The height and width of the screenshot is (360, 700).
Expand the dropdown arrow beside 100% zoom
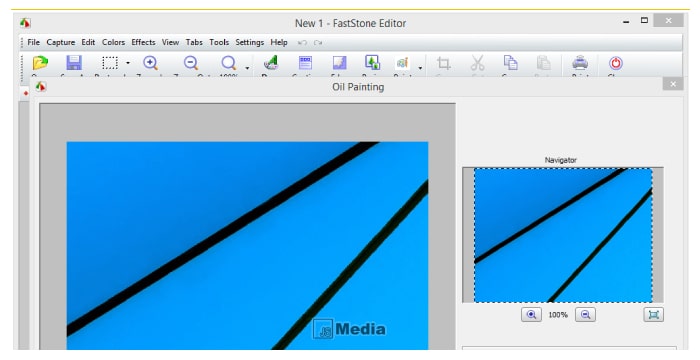click(x=247, y=68)
